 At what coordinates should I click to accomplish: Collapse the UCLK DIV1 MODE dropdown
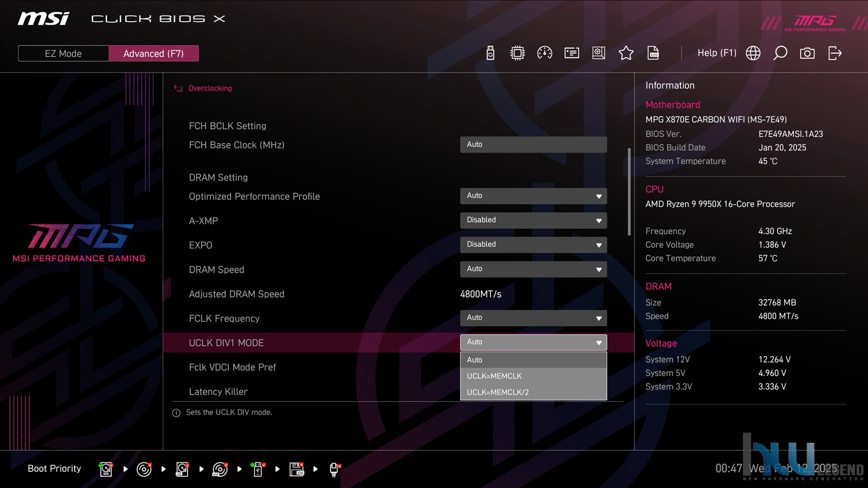tap(533, 343)
